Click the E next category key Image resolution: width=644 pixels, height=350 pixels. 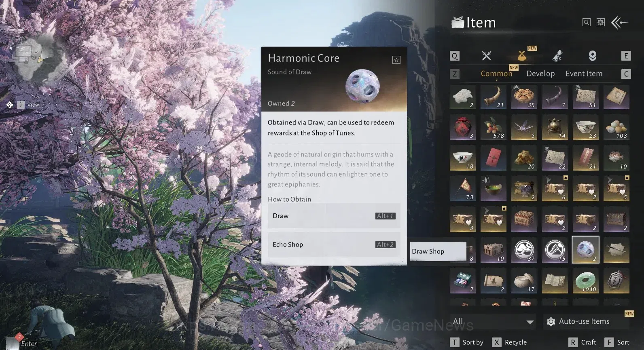coord(626,56)
